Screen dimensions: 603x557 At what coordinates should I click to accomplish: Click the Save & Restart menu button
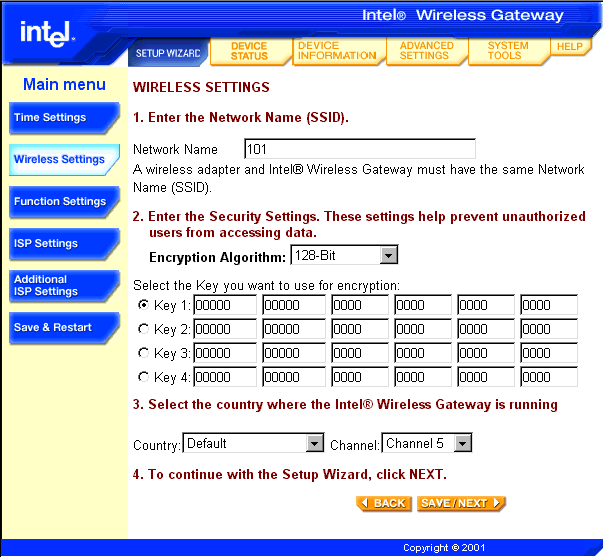coord(64,328)
